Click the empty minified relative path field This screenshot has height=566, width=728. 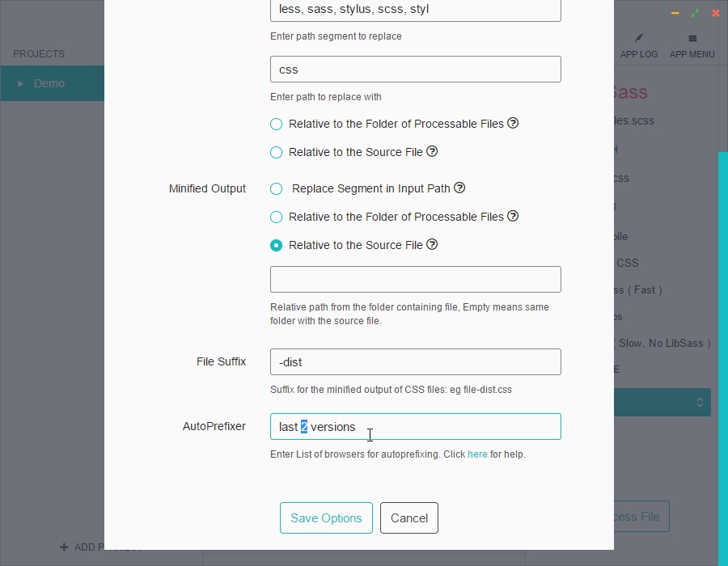click(x=415, y=279)
